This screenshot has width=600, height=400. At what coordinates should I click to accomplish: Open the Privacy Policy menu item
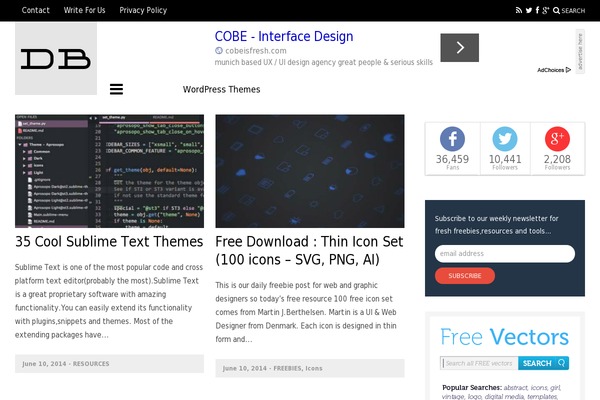tap(143, 10)
